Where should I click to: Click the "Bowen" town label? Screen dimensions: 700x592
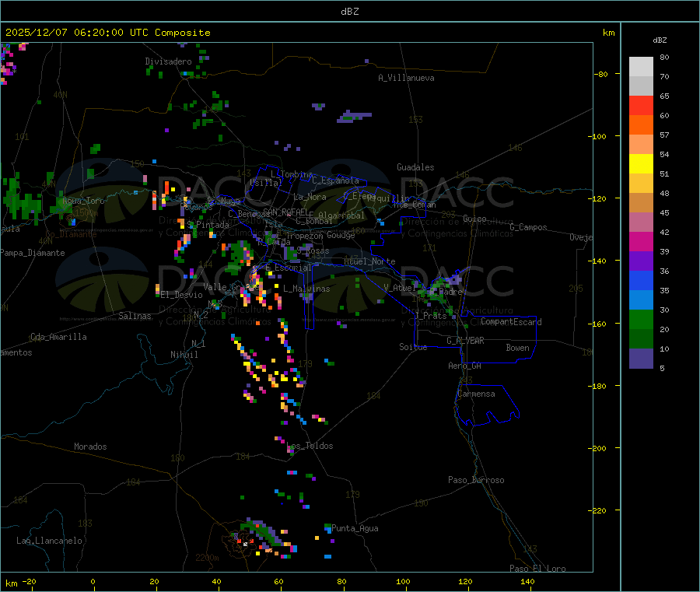[x=517, y=348]
